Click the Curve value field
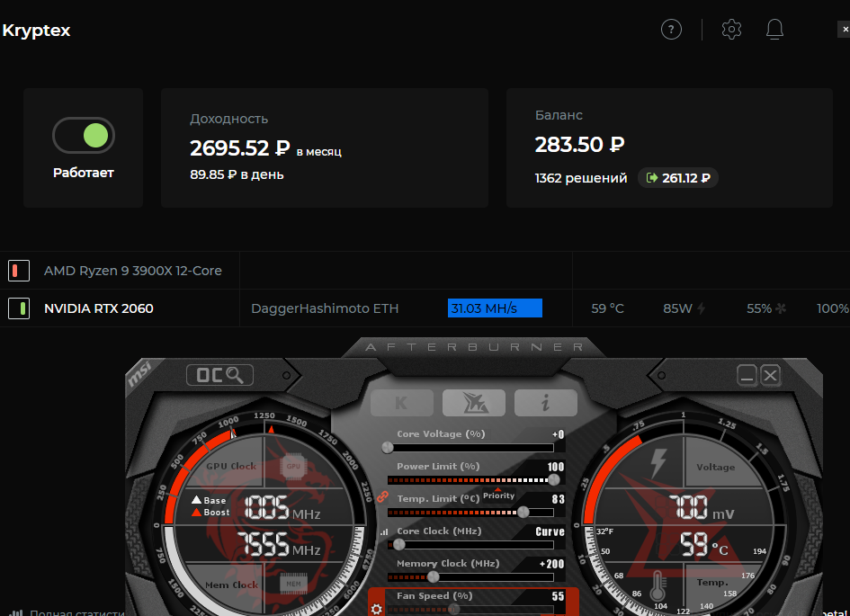850x616 pixels. 550,531
